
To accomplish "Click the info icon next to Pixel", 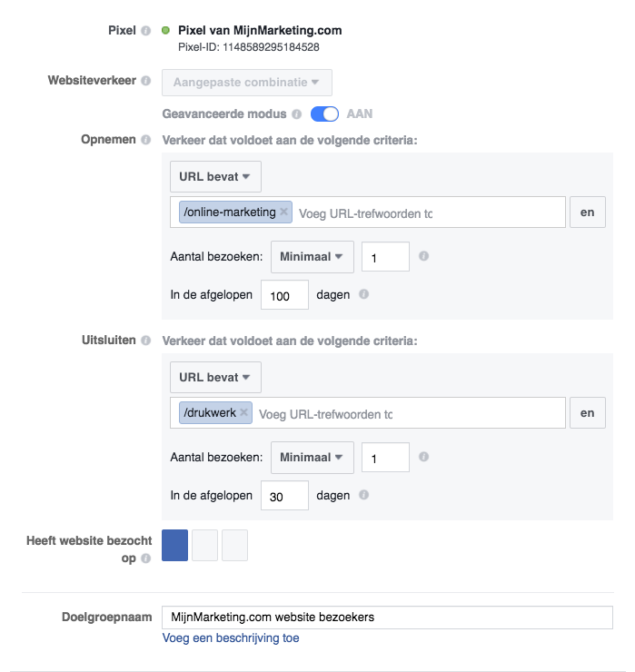I will point(145,31).
